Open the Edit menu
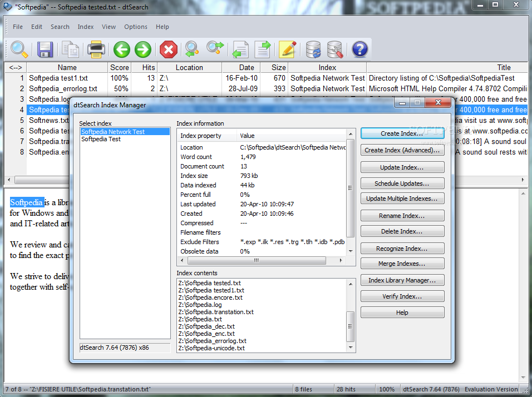 [x=37, y=27]
